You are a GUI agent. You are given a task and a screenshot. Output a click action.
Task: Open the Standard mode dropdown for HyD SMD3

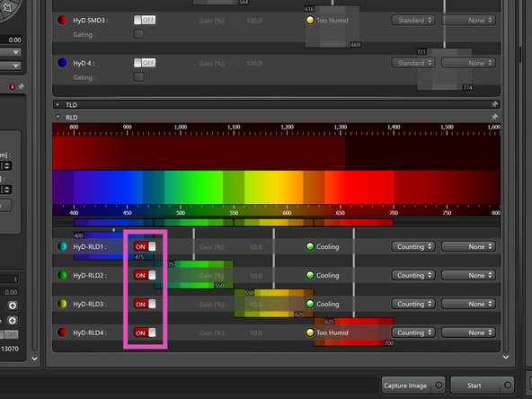(413, 21)
